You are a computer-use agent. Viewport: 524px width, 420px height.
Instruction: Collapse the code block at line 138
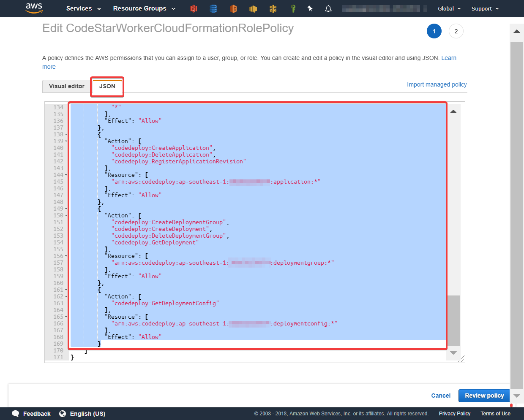point(66,135)
